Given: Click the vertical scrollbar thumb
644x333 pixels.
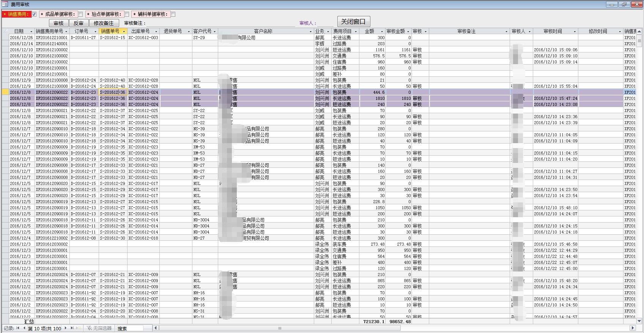Looking at the screenshot, I should click(x=640, y=40).
